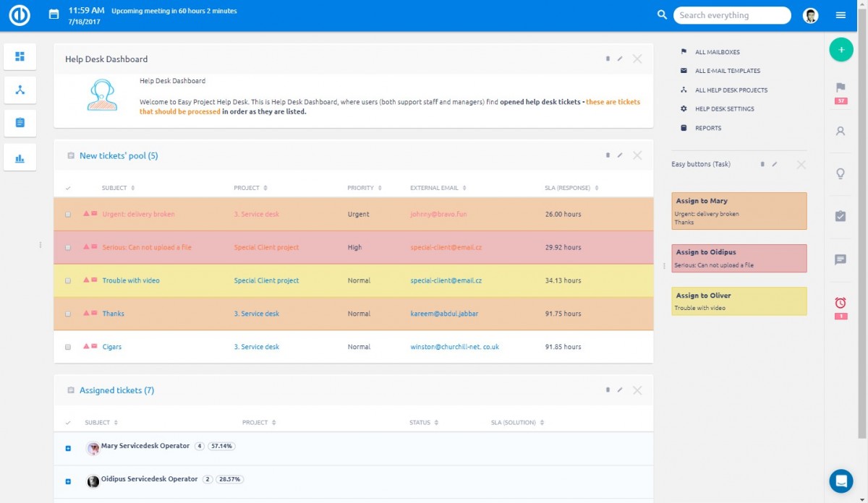
Task: Open the alarm clock reminders icon
Action: coord(841,303)
